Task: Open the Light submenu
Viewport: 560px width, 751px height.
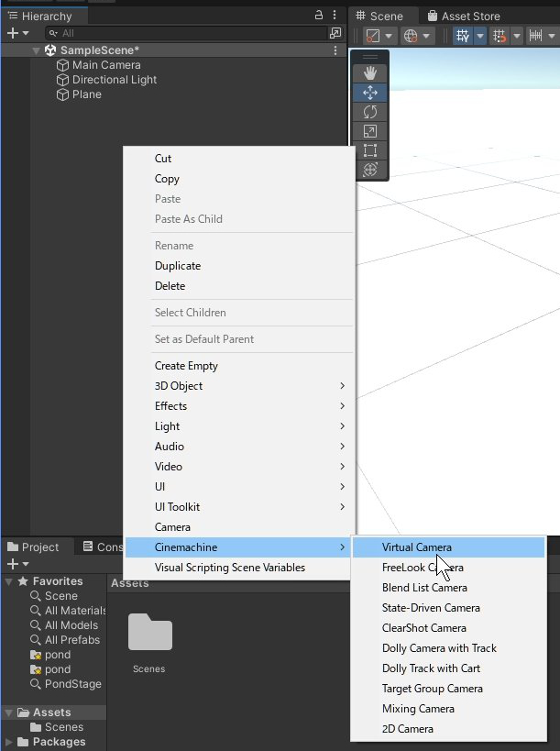Action: pyautogui.click(x=239, y=426)
